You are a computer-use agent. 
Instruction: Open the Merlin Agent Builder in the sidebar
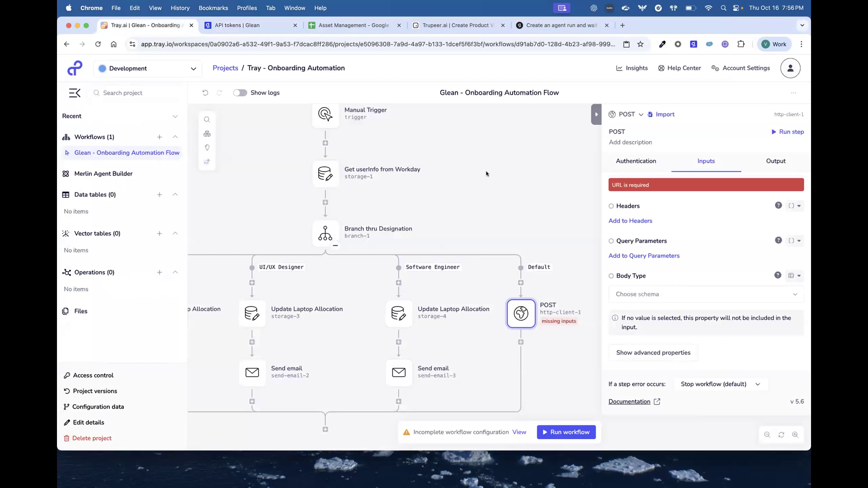coord(103,174)
